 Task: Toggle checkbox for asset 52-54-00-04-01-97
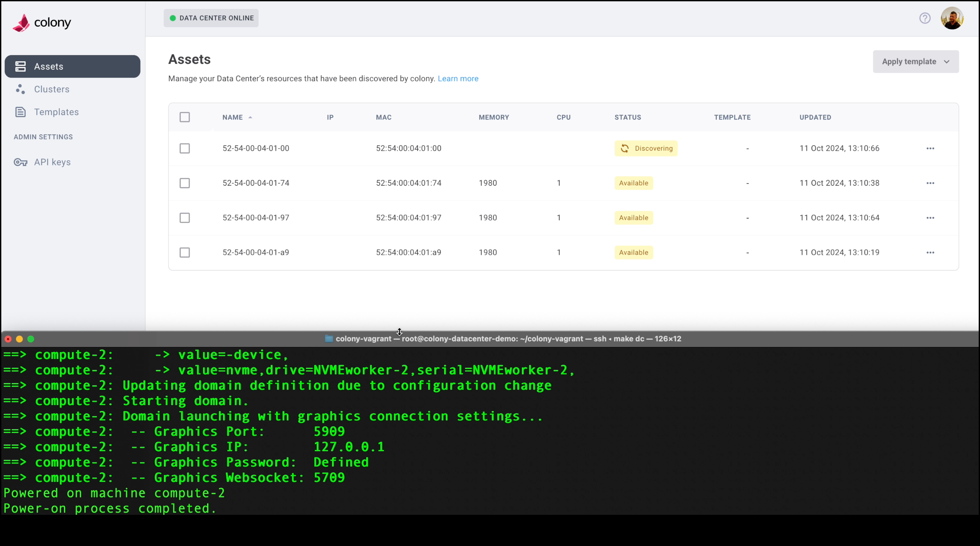[x=185, y=217]
